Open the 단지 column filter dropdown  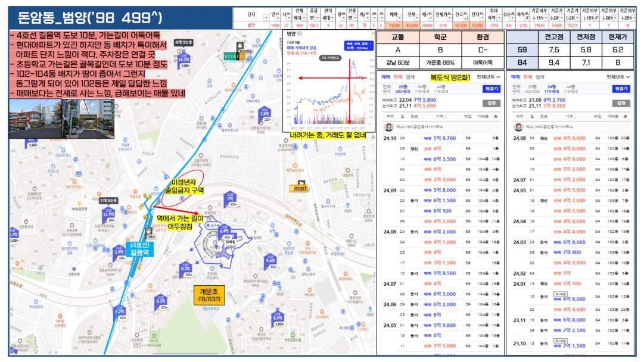(266, 18)
